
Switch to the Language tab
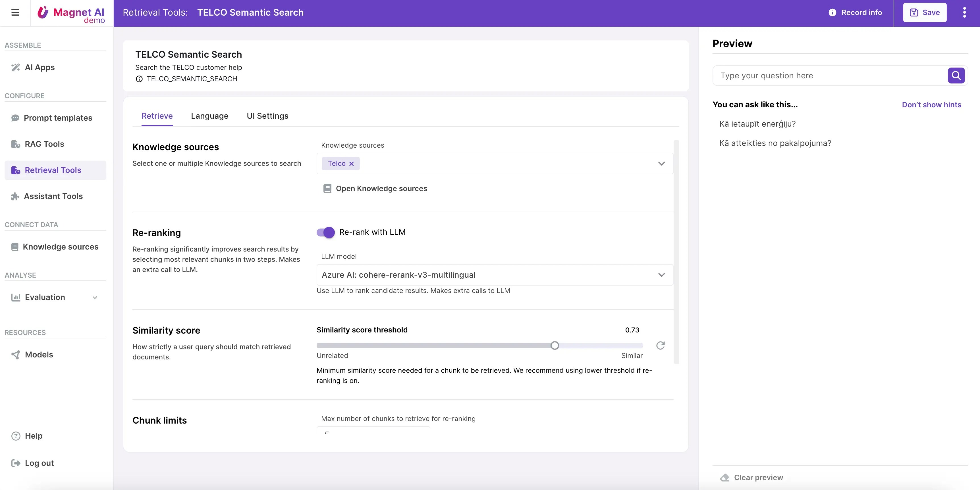[210, 116]
